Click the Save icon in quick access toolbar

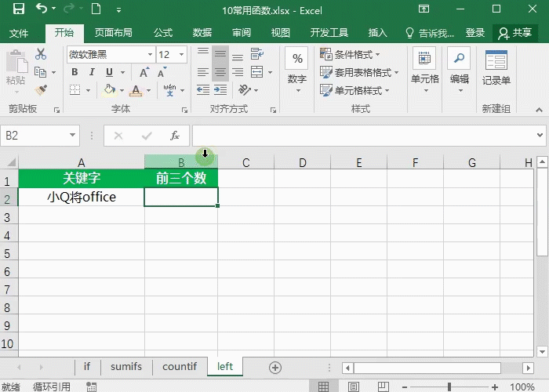pos(19,9)
